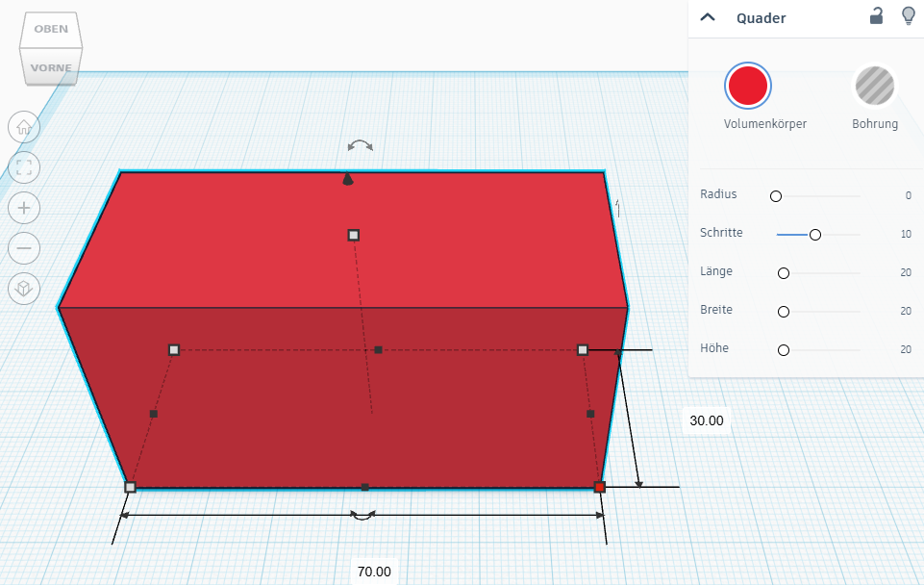
Task: Click the top center height handle
Action: [354, 236]
